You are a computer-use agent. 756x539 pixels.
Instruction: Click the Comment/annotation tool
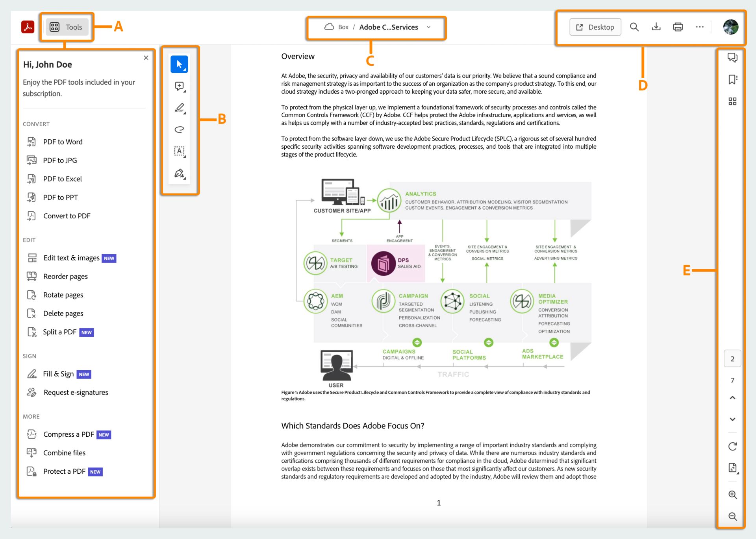point(179,86)
